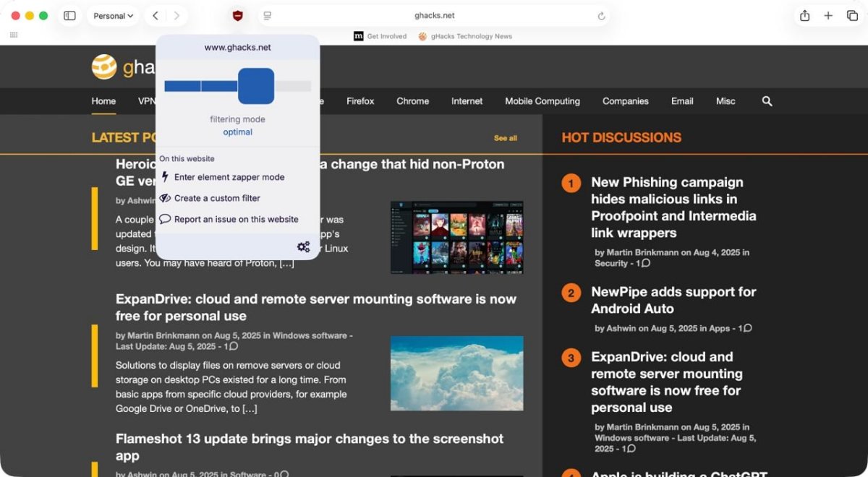Show tab overview icon

[x=852, y=16]
